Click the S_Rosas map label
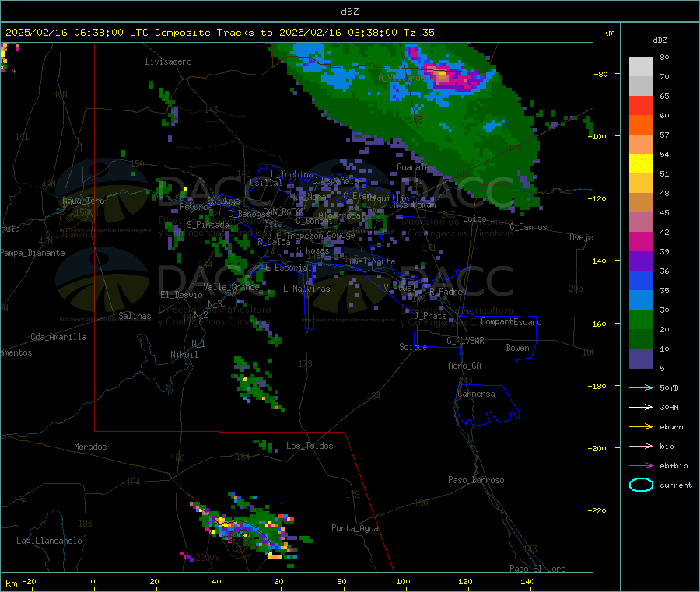 point(313,250)
